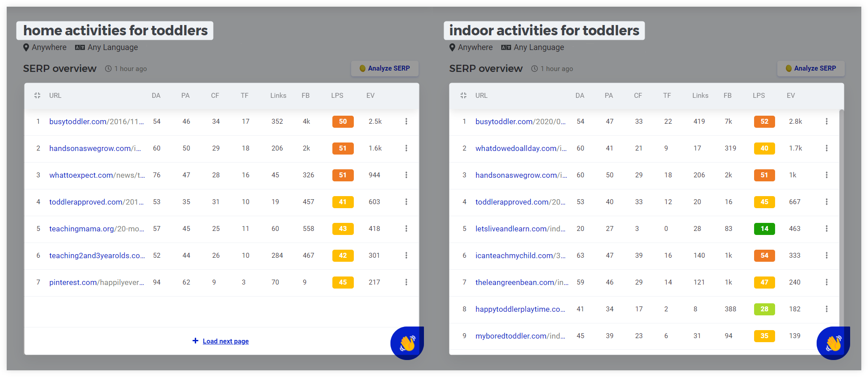Click Links column header in right table

coord(700,96)
